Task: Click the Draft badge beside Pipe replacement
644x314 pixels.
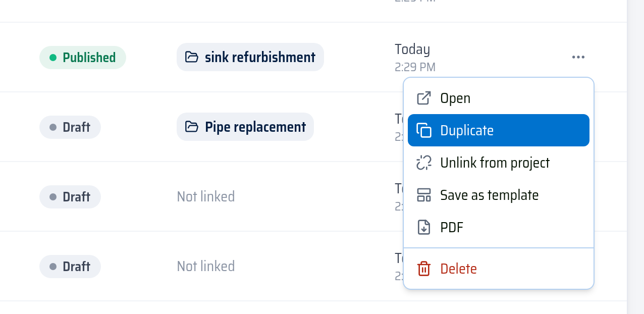Action: 70,127
